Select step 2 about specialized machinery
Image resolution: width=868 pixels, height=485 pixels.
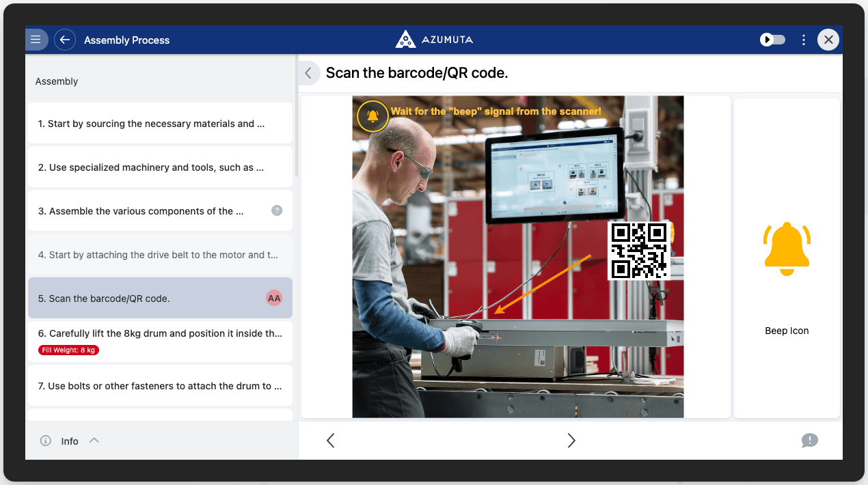151,167
